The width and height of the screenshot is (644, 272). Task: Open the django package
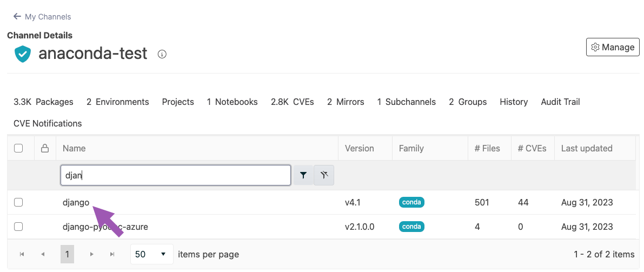76,202
